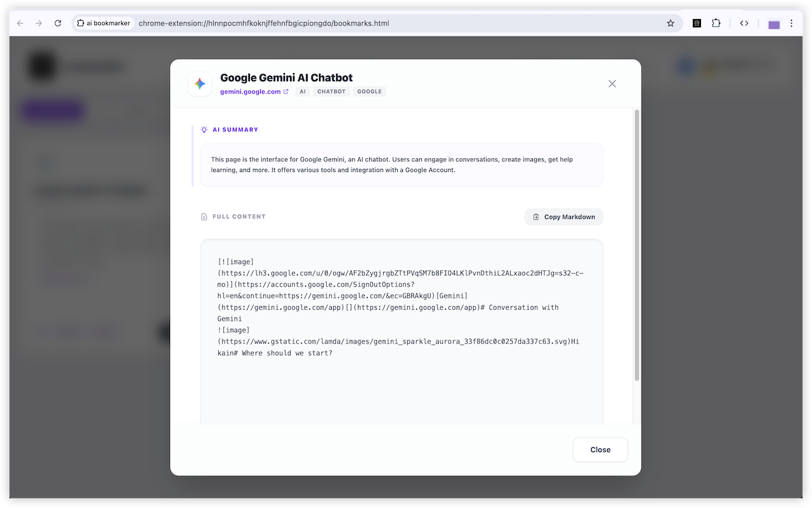Click the ai bookmarker site chip
This screenshot has height=508, width=812.
[103, 23]
